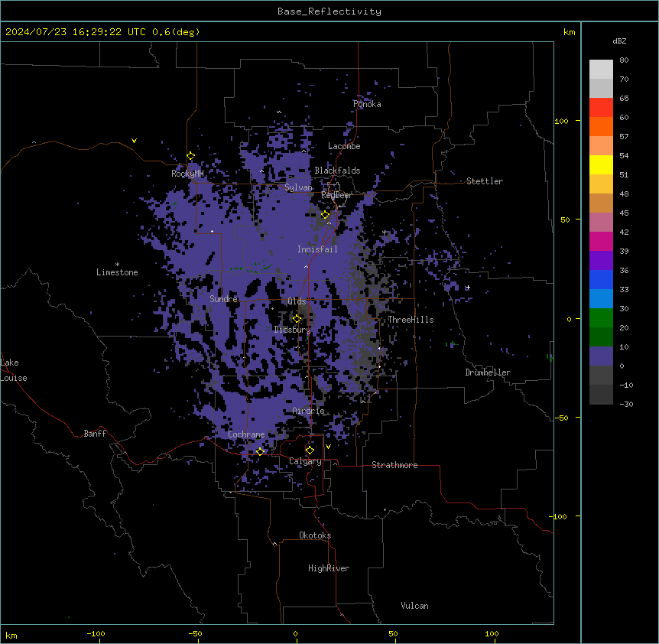Click the Banff label

click(95, 434)
